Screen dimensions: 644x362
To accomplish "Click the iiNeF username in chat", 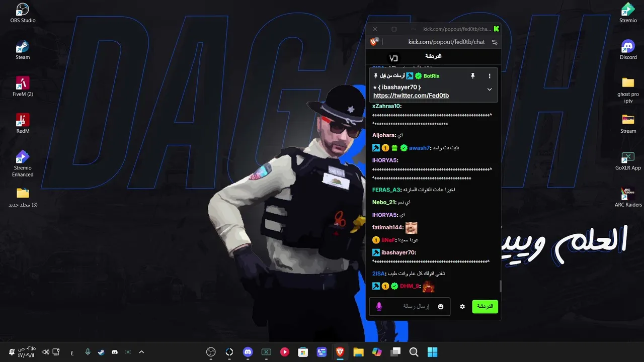I will click(x=388, y=240).
